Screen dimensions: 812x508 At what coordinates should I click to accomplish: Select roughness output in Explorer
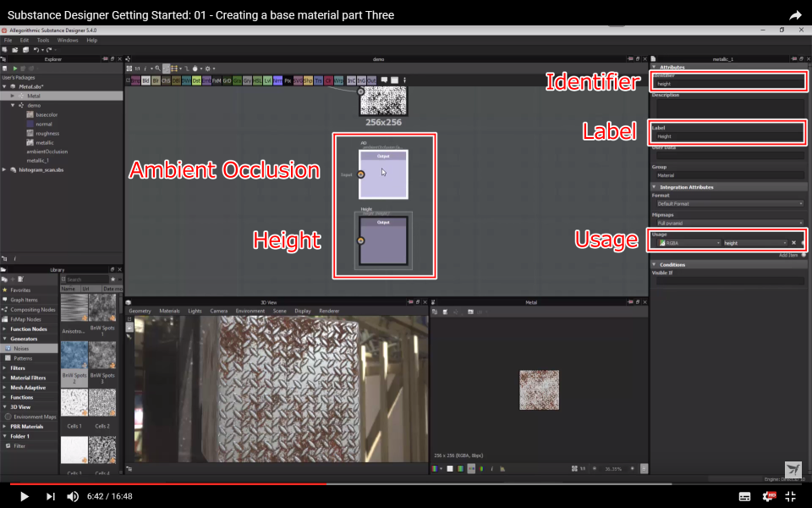[x=47, y=133]
